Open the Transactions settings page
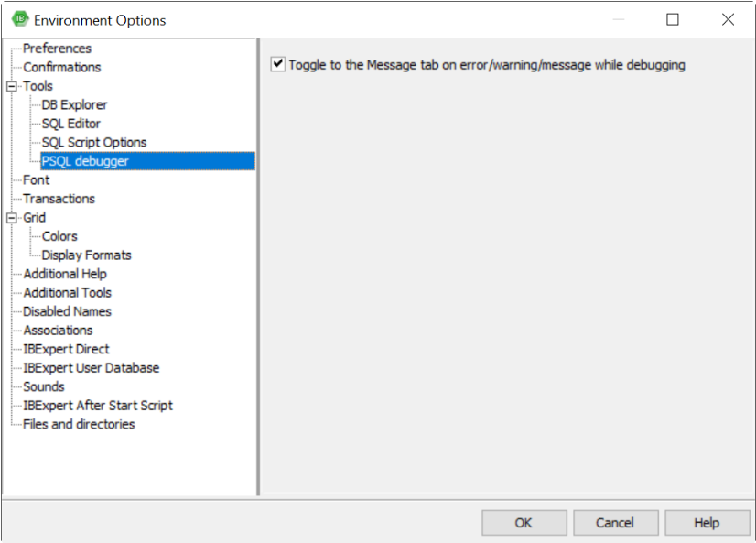The image size is (756, 543). [x=59, y=199]
